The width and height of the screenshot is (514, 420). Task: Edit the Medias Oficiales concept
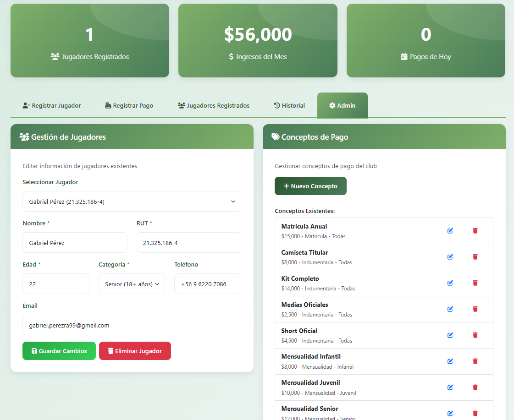pos(450,309)
